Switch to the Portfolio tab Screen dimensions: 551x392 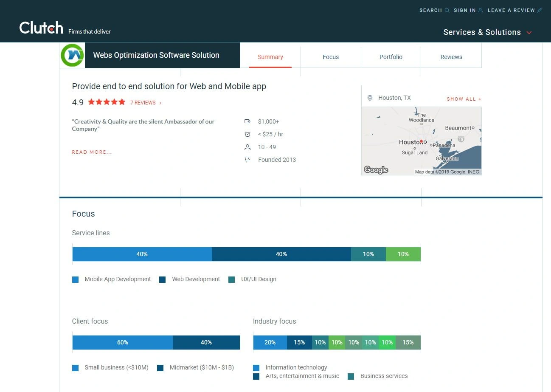[x=391, y=57]
